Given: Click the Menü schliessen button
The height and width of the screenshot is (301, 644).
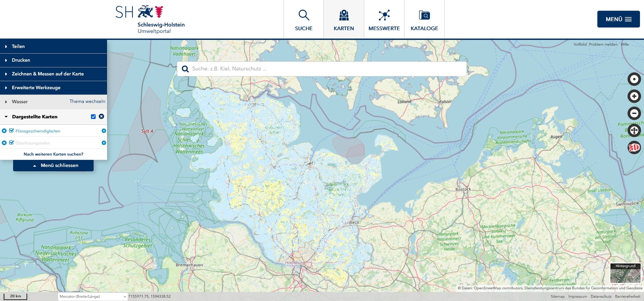Looking at the screenshot, I should tap(54, 166).
